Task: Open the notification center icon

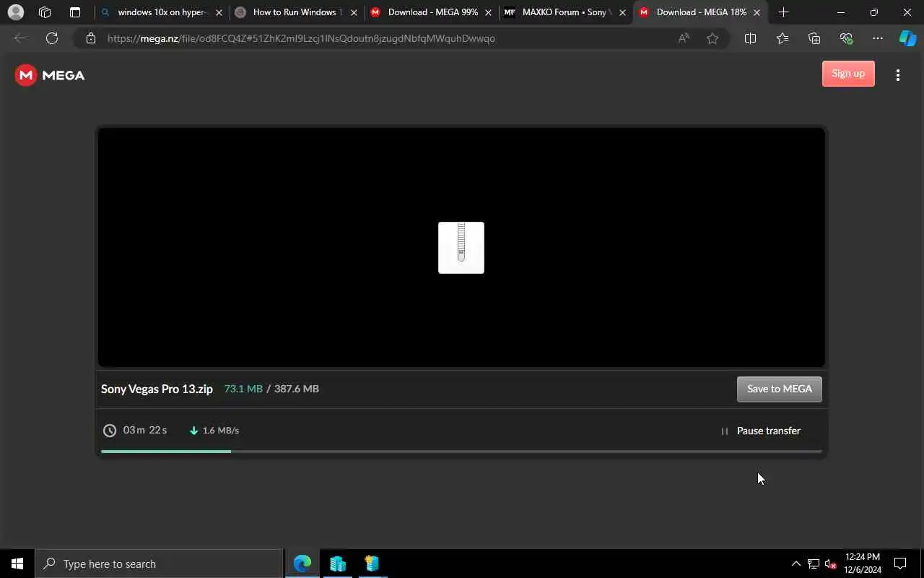Action: tap(900, 564)
